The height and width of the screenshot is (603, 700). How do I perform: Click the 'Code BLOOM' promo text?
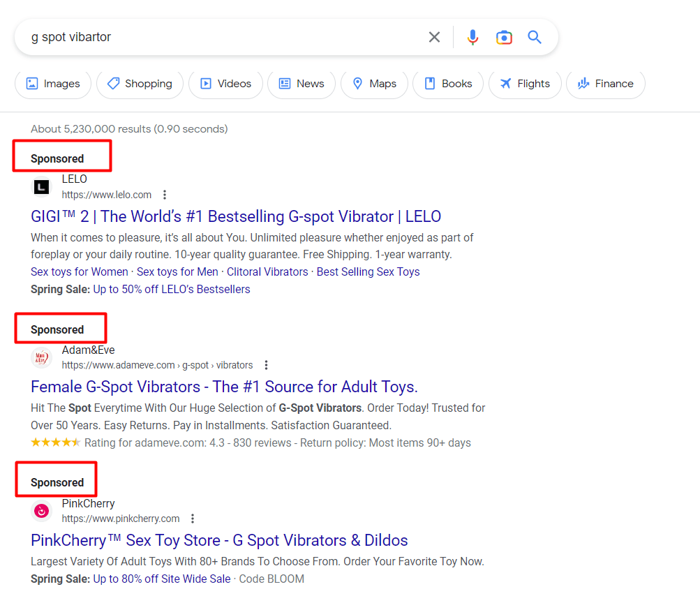click(271, 579)
